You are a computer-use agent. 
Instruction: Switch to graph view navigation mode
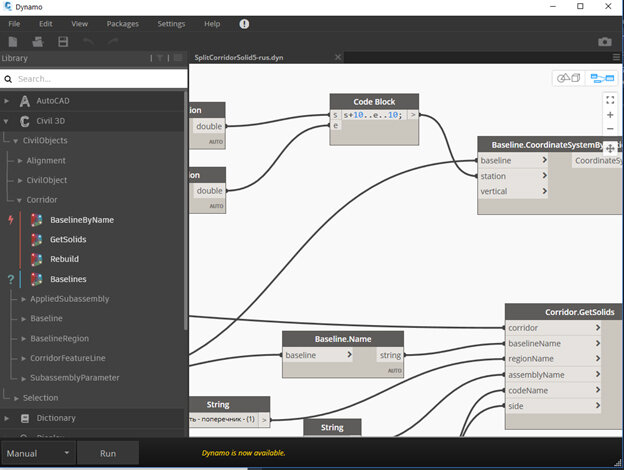pos(602,78)
